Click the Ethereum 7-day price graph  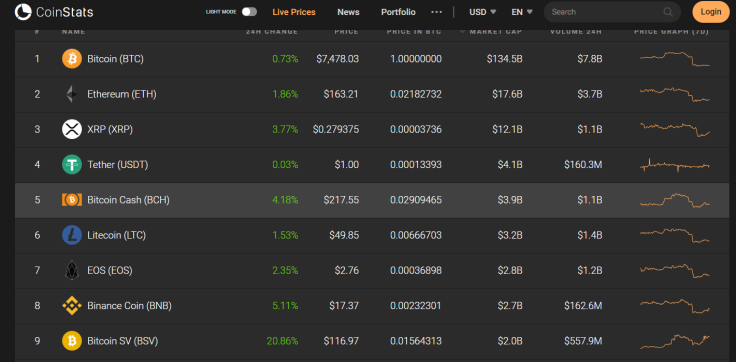point(675,94)
